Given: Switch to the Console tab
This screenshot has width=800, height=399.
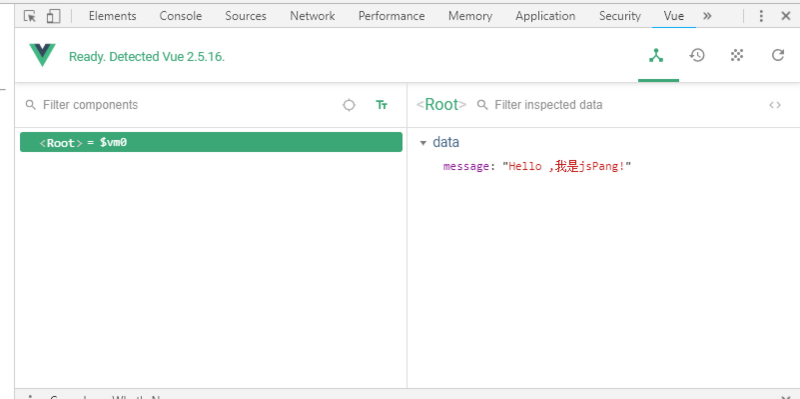Looking at the screenshot, I should pos(181,16).
